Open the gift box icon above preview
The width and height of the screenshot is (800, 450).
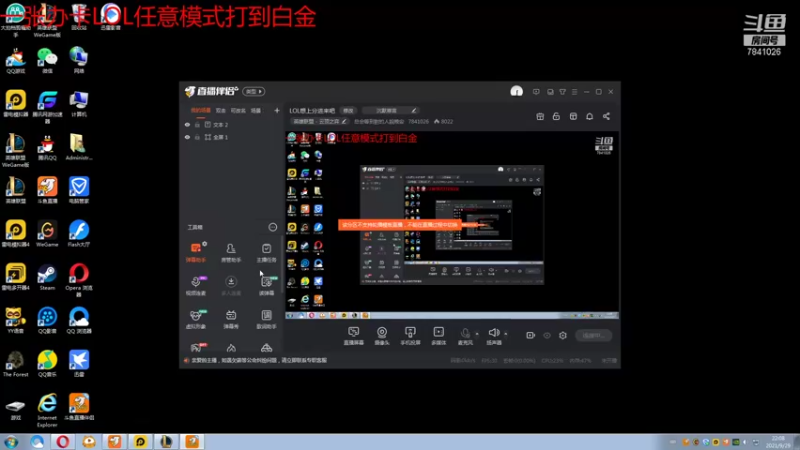[x=540, y=116]
